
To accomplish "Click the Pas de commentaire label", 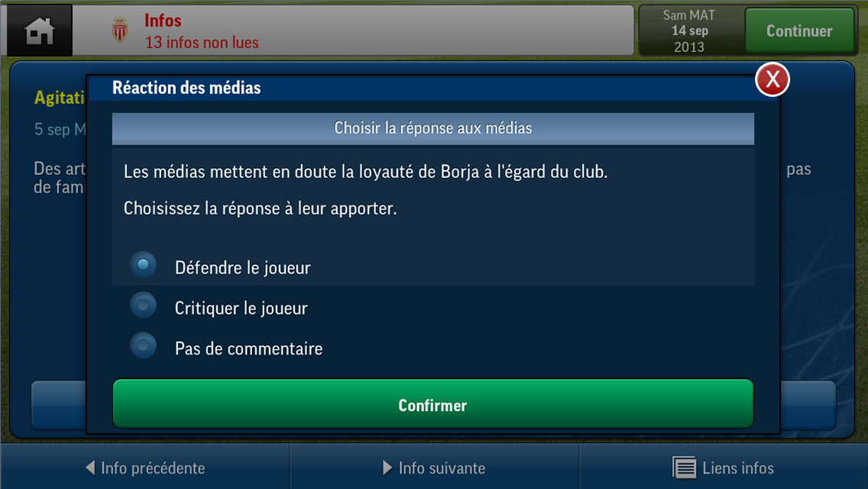I will pos(248,349).
